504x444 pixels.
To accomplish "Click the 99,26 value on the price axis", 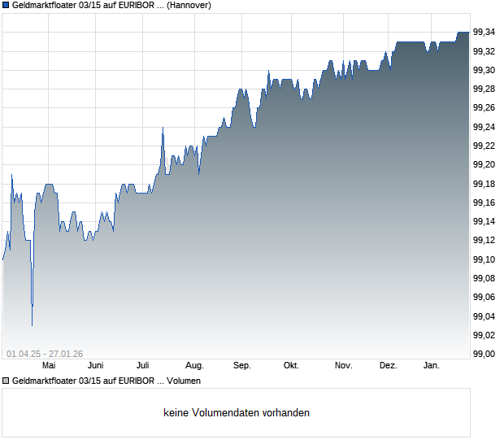I will pyautogui.click(x=484, y=107).
